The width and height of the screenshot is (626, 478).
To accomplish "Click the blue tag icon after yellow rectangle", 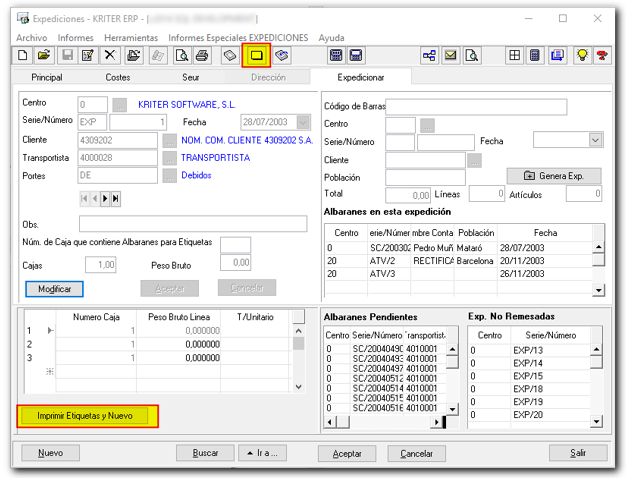I will tap(282, 56).
